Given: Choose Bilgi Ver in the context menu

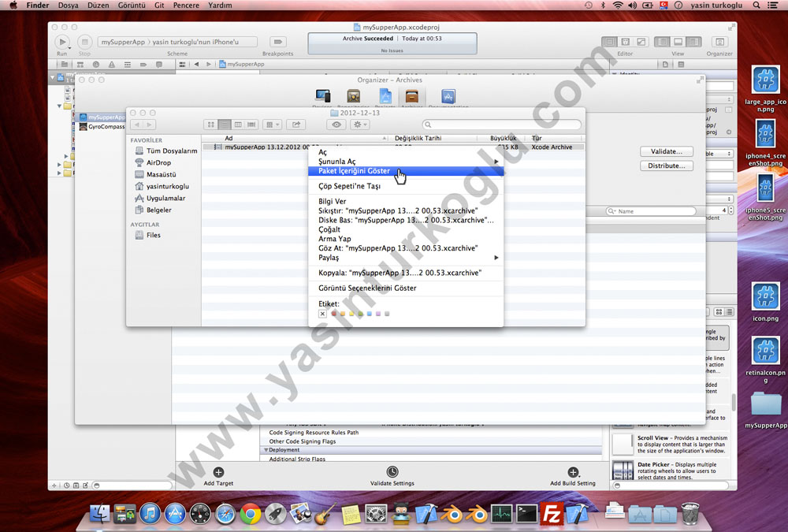Looking at the screenshot, I should click(406, 201).
